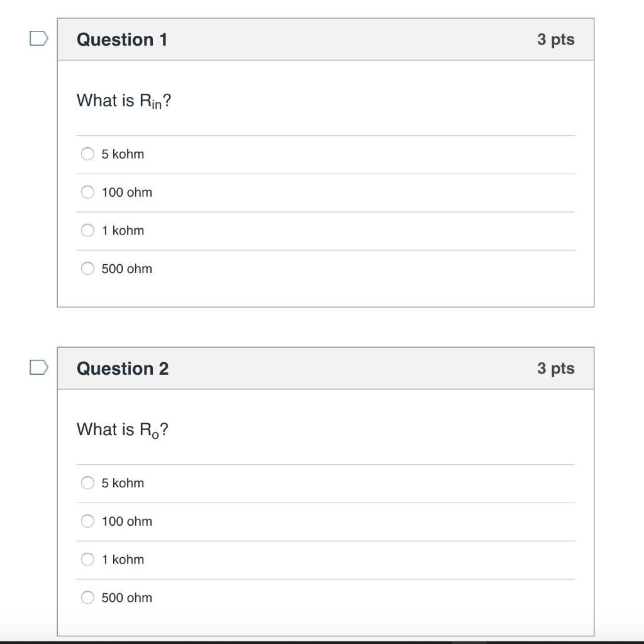This screenshot has width=644, height=644.
Task: Click the Question 1 header title
Action: tap(122, 40)
